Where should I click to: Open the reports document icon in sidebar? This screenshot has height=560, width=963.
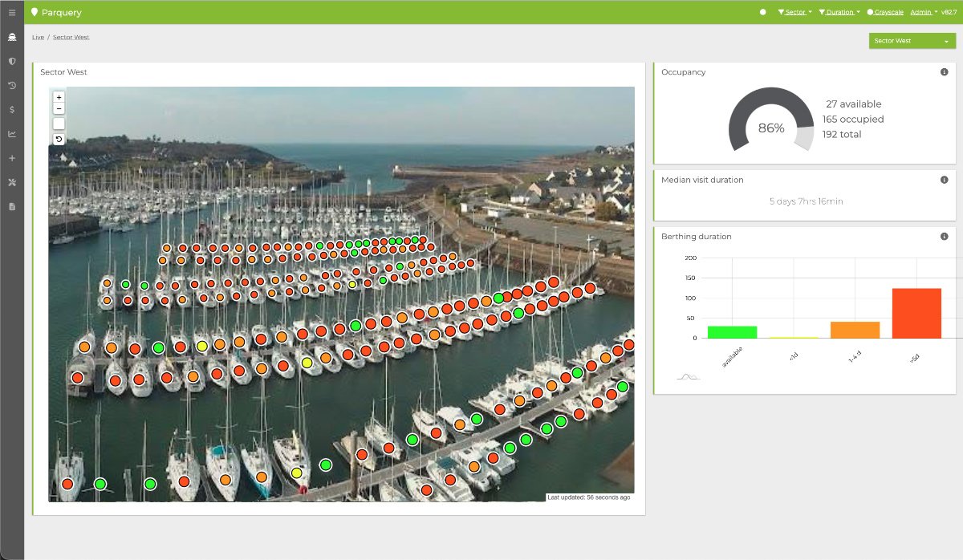pyautogui.click(x=11, y=206)
